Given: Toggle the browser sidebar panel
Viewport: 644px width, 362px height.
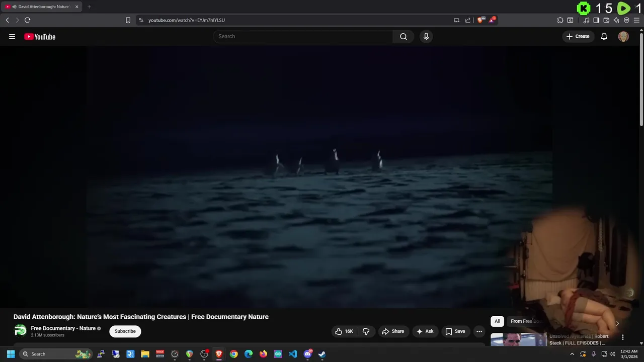Looking at the screenshot, I should (596, 20).
